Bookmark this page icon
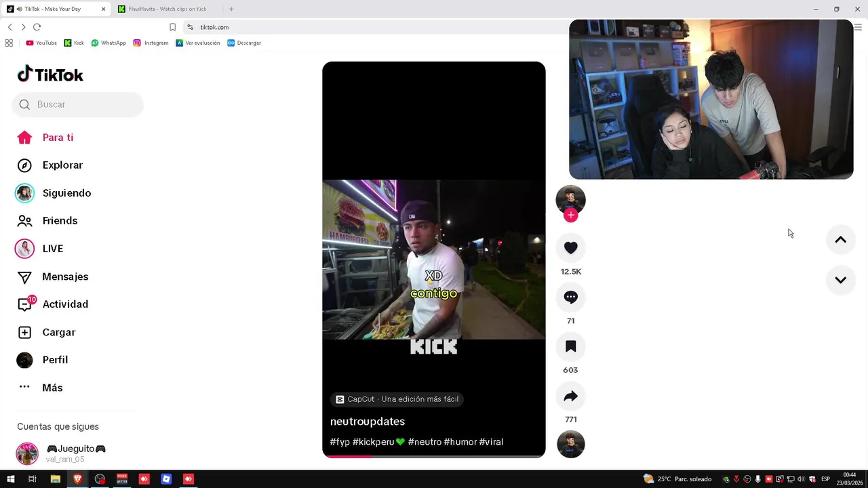 172,27
